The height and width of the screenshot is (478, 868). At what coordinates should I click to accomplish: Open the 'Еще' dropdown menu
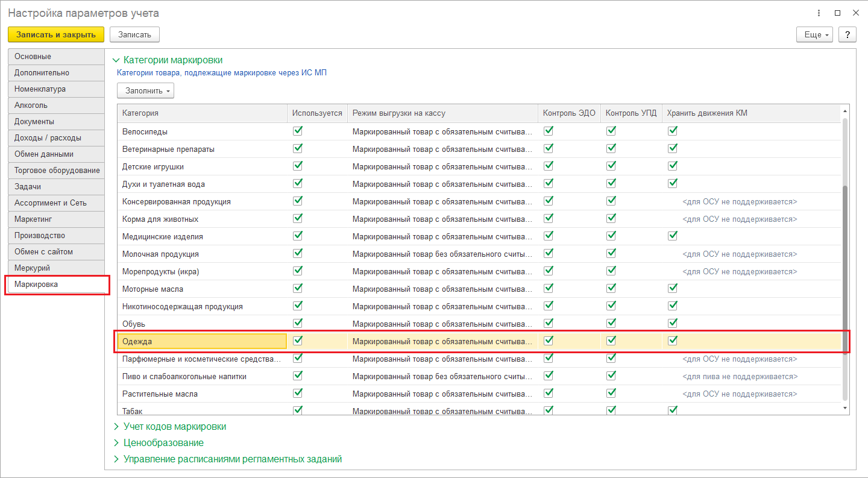816,34
